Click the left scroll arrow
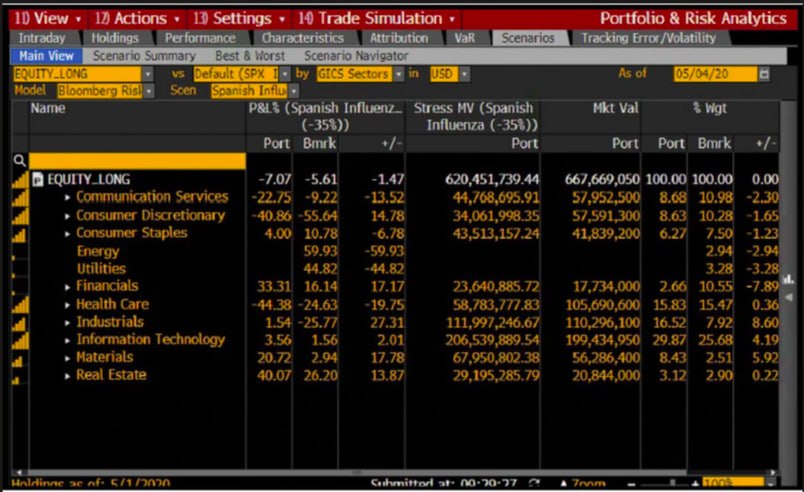Viewport: 804px width, 492px height. click(19, 472)
